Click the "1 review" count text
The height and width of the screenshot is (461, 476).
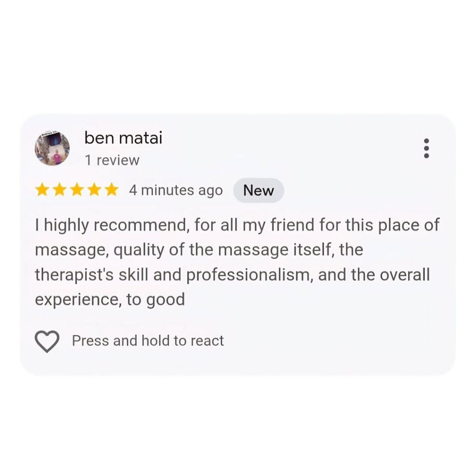[112, 160]
